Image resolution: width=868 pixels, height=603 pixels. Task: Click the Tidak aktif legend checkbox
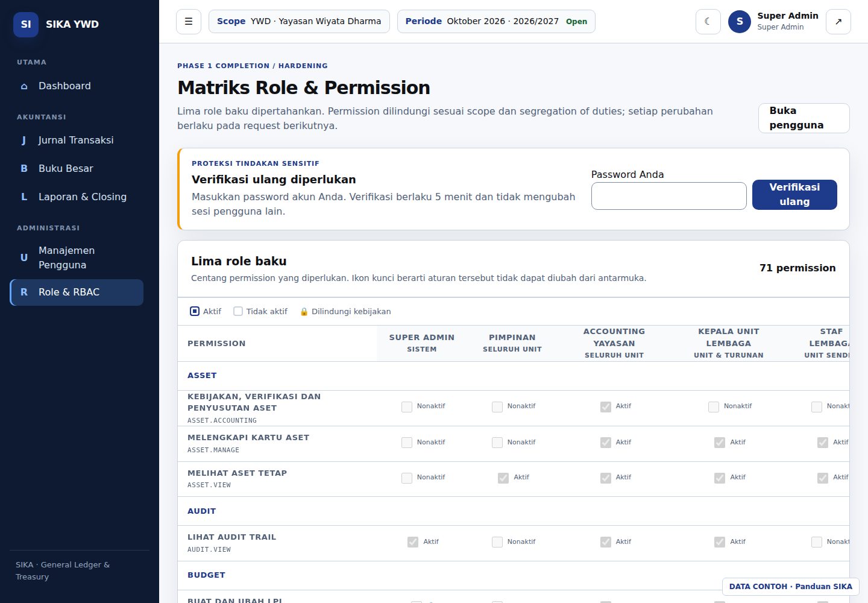click(238, 312)
